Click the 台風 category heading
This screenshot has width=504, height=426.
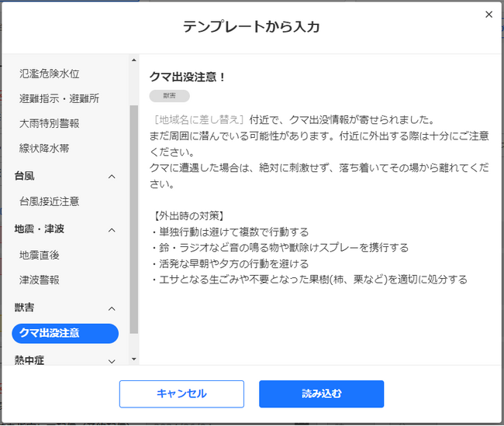tap(25, 176)
